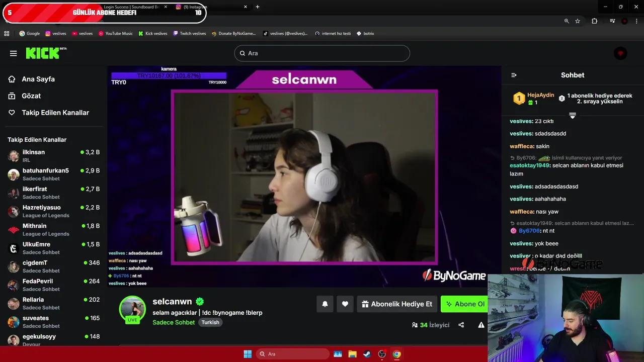The image size is (644, 362).
Task: Open the batuhanfurkan5 channel
Action: pyautogui.click(x=54, y=174)
